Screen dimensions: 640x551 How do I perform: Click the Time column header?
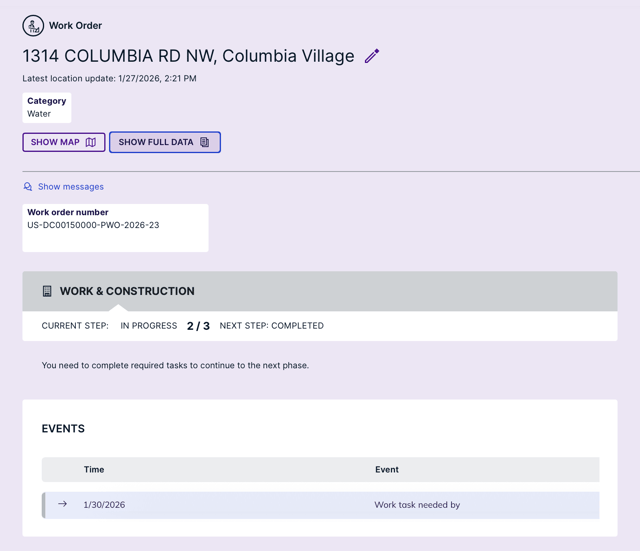[94, 469]
